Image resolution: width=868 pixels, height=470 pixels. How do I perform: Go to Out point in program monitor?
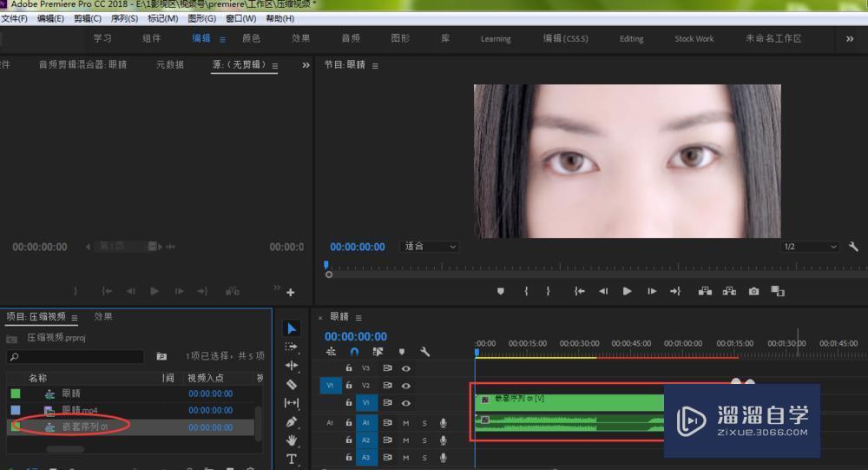[x=675, y=291]
